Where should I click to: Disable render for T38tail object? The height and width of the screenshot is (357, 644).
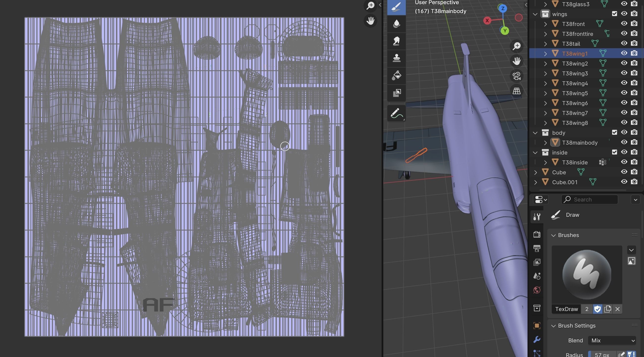pyautogui.click(x=634, y=44)
